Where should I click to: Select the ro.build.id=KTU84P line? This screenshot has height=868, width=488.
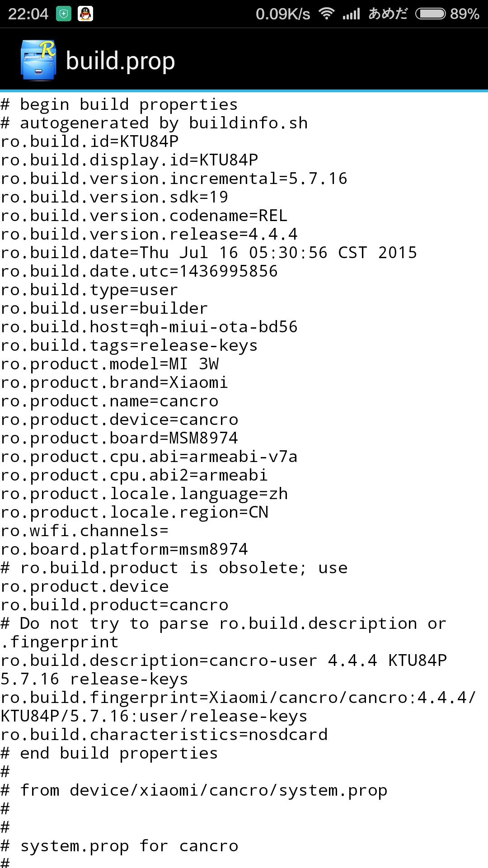click(x=90, y=142)
